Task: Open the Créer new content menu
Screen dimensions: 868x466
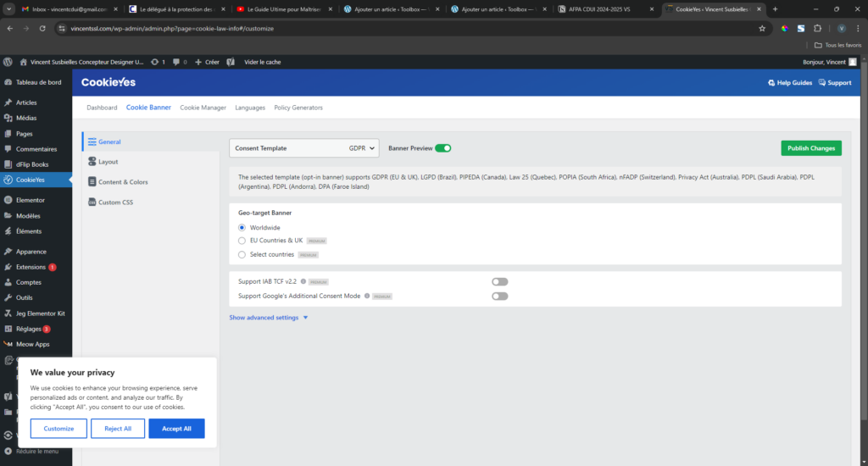Action: (x=207, y=62)
